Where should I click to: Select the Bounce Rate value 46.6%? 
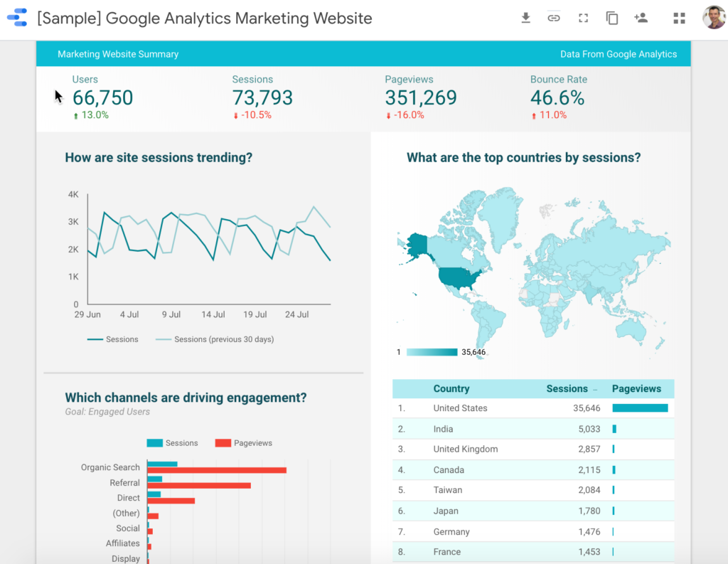point(557,97)
